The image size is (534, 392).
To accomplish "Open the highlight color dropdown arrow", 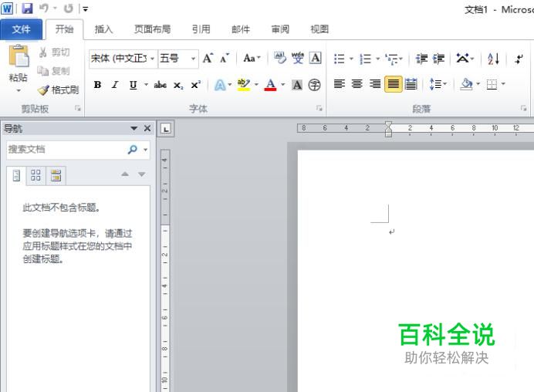I will pos(256,84).
